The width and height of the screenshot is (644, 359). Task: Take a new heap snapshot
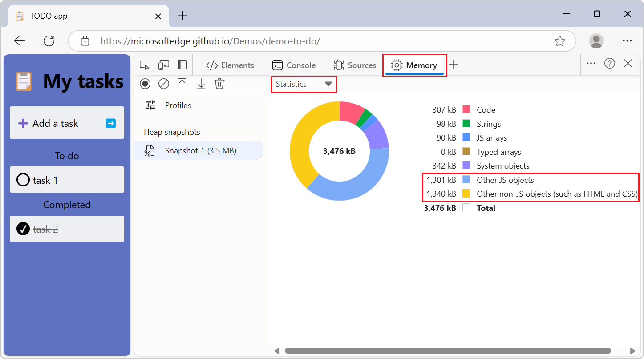(x=145, y=84)
